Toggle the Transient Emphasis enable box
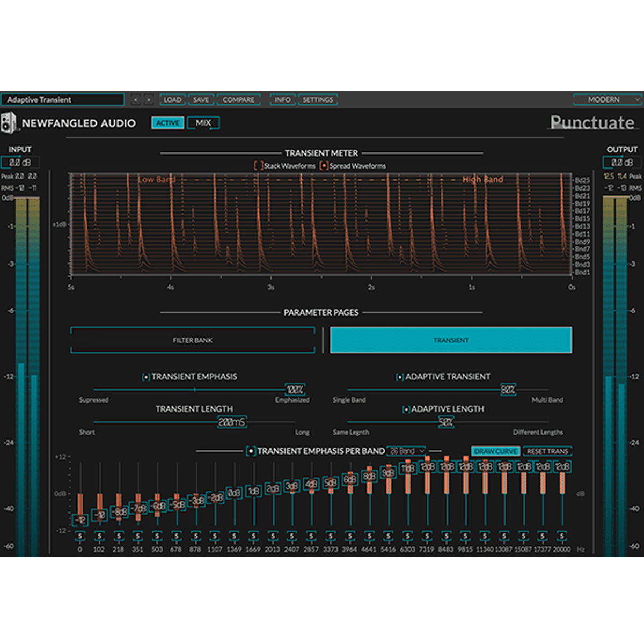The height and width of the screenshot is (644, 644). click(x=145, y=377)
